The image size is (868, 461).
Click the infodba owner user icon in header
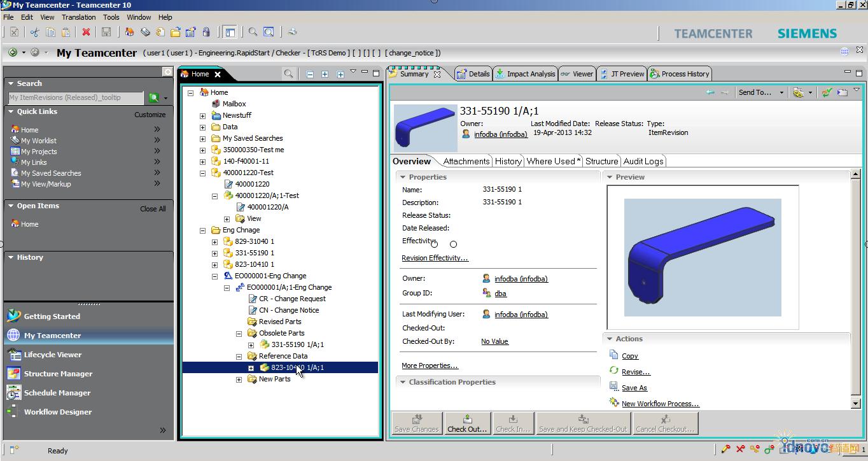pyautogui.click(x=466, y=134)
